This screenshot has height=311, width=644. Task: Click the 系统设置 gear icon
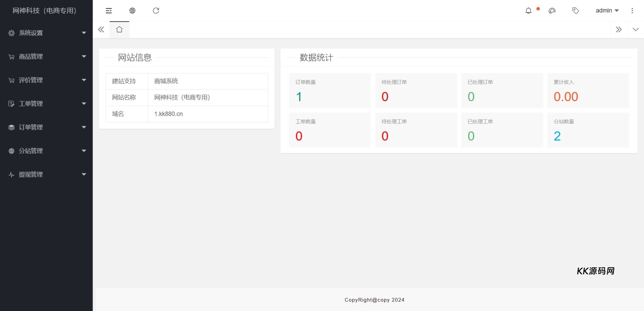(x=11, y=33)
